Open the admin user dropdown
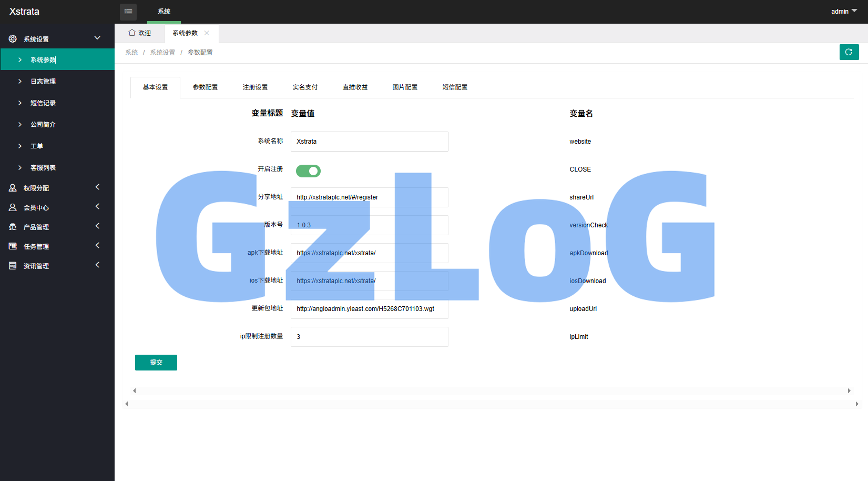 pyautogui.click(x=844, y=12)
